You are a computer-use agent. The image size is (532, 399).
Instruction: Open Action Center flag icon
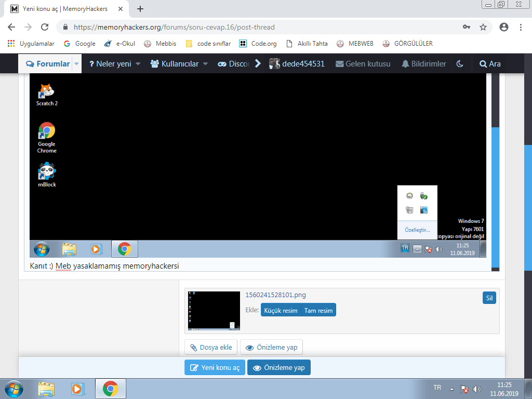point(464,389)
